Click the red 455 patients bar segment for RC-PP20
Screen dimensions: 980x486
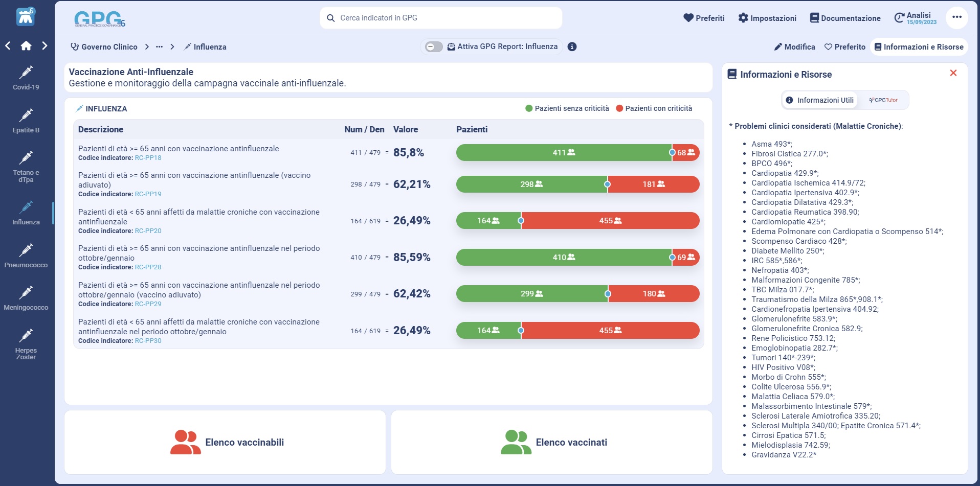tap(610, 221)
